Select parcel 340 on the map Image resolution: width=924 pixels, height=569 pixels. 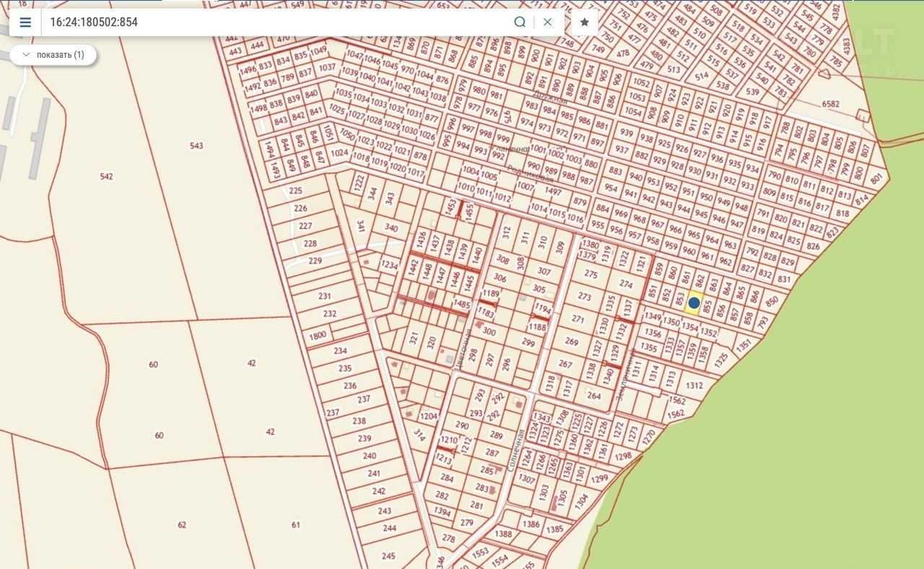tap(391, 228)
